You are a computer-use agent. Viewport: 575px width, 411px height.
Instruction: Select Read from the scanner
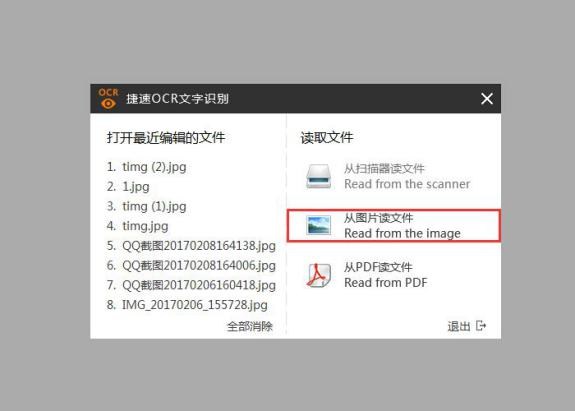pos(388,176)
